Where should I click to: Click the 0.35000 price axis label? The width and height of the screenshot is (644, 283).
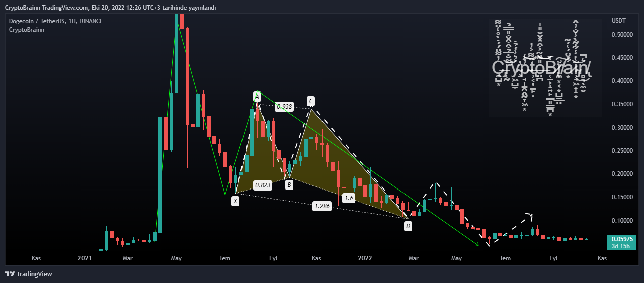point(622,105)
